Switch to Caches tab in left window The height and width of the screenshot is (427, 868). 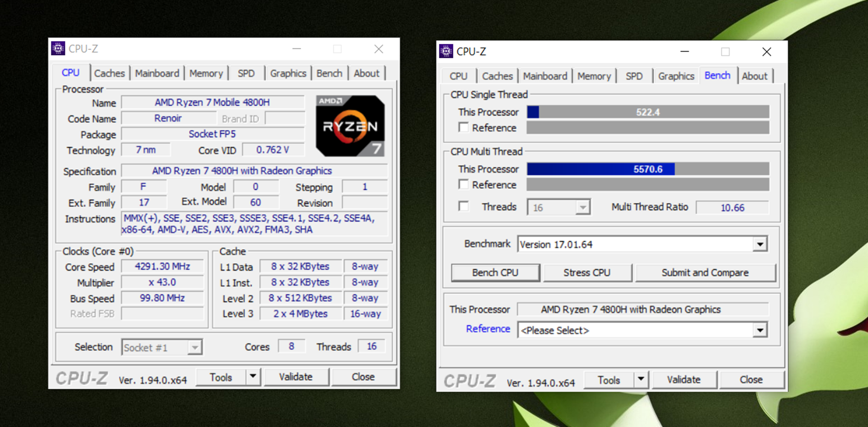(109, 73)
